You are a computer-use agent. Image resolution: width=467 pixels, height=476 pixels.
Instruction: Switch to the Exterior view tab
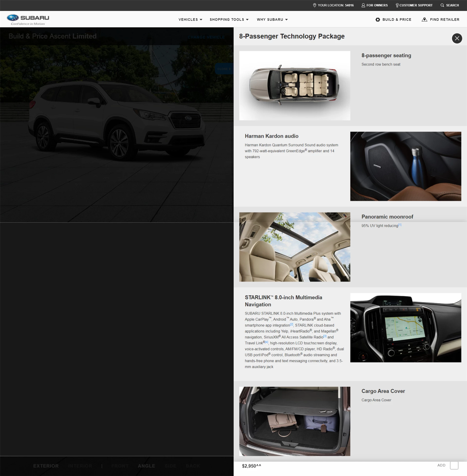click(46, 466)
